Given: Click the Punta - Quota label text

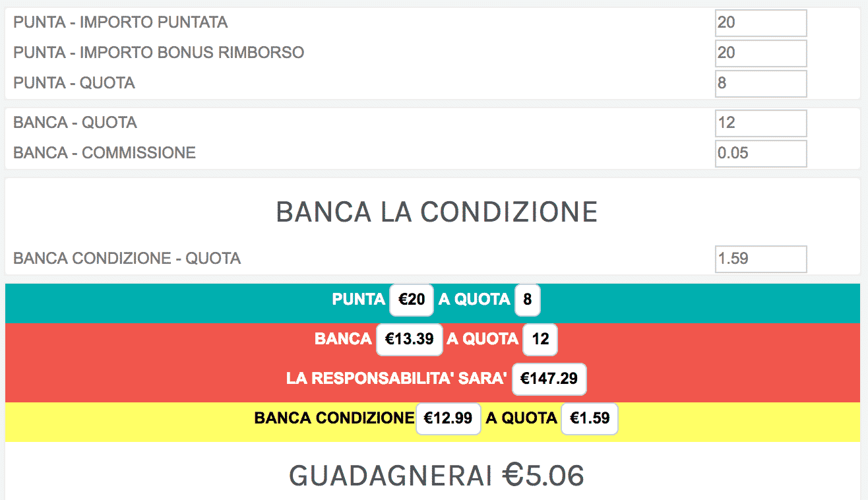Looking at the screenshot, I should click(x=74, y=83).
